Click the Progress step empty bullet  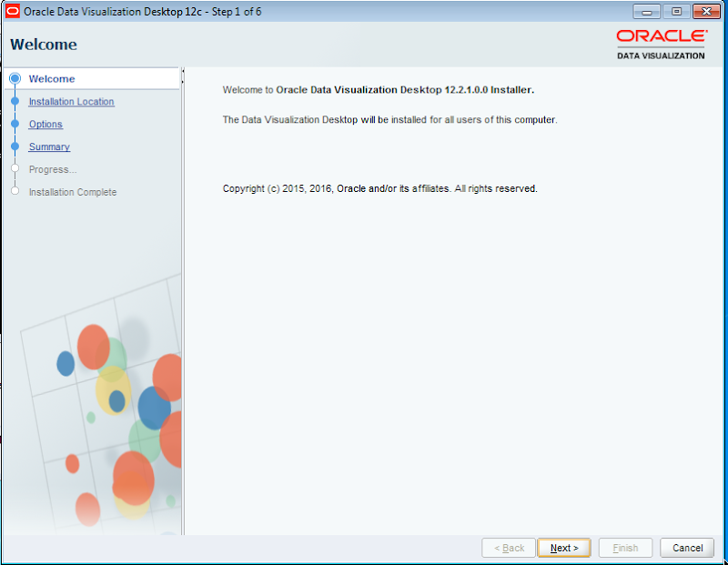tap(15, 168)
